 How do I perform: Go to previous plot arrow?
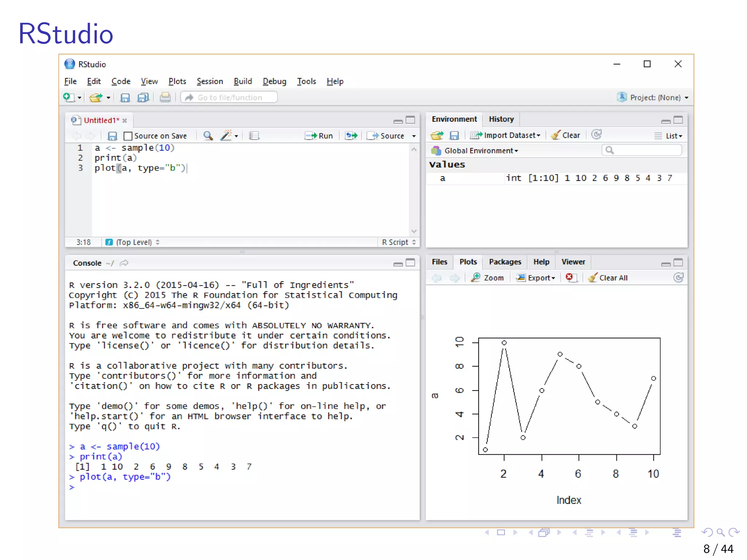(436, 278)
